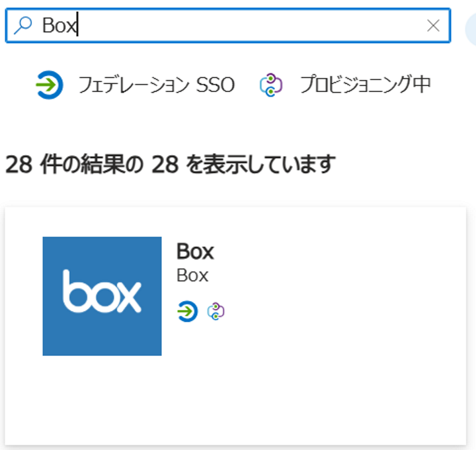Clear the search box with the X
The height and width of the screenshot is (450, 476).
(x=433, y=26)
